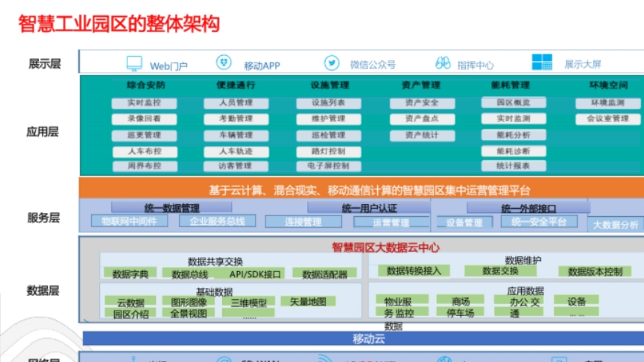Click the 数据总线 green box
This screenshot has width=644, height=362.
(189, 274)
